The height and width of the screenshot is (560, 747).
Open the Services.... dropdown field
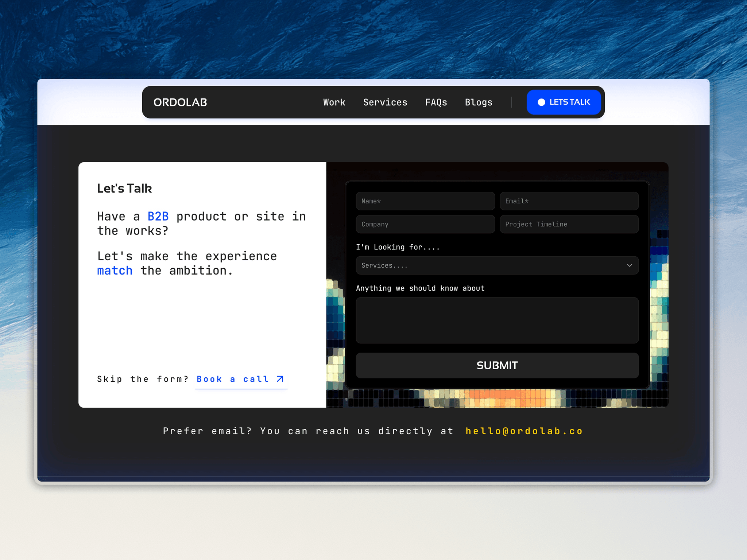click(497, 265)
